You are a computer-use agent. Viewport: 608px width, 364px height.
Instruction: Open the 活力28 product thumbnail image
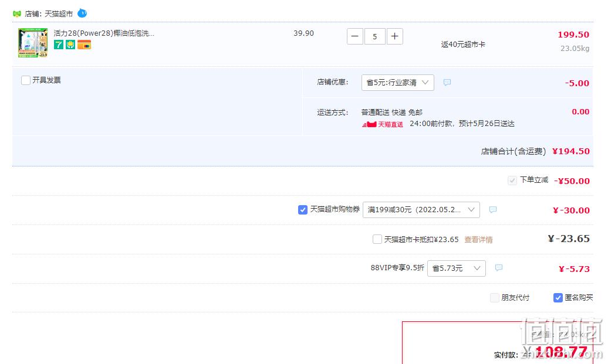33,43
